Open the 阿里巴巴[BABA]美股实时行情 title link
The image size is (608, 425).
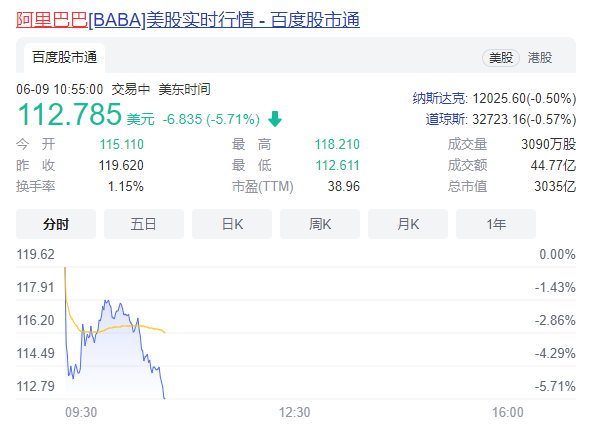tap(188, 19)
